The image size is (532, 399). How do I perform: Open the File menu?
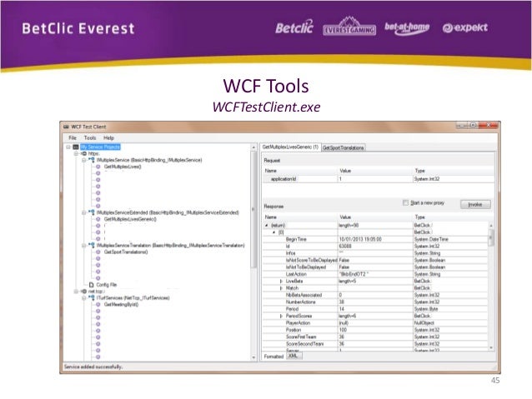[73, 138]
